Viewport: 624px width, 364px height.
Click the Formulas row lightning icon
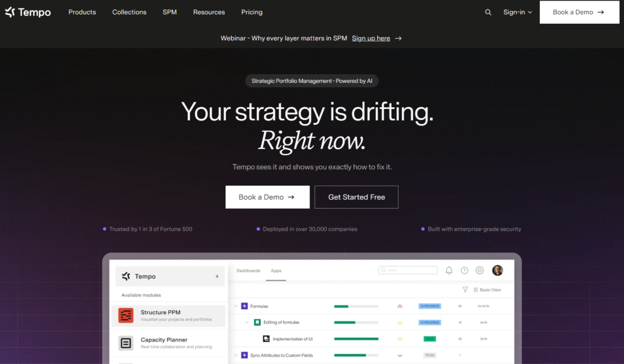pyautogui.click(x=244, y=306)
